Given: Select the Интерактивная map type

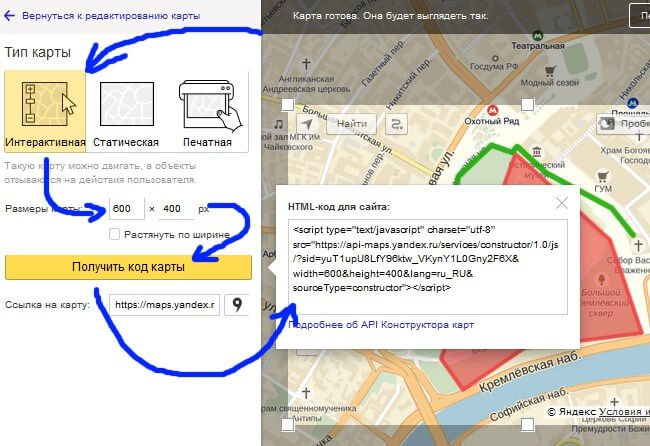Looking at the screenshot, I should point(45,111).
